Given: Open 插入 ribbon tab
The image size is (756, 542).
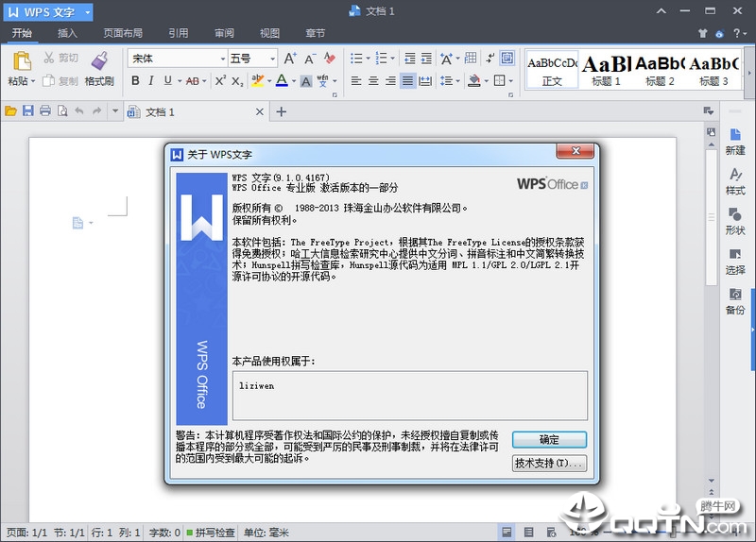Looking at the screenshot, I should (67, 33).
